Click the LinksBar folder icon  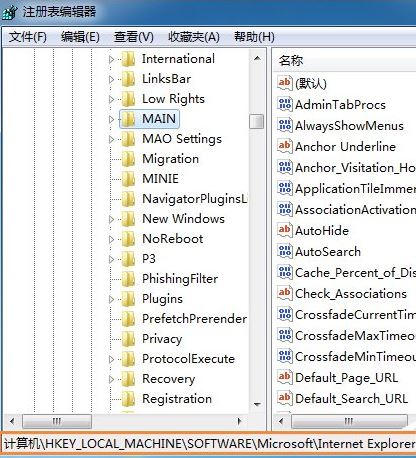(x=128, y=79)
